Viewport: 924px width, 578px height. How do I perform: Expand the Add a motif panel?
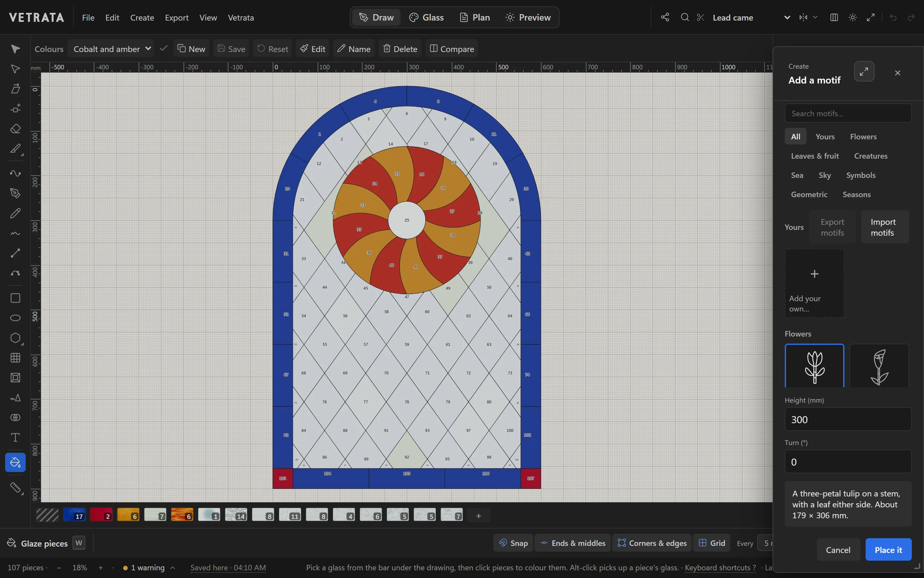(x=864, y=72)
